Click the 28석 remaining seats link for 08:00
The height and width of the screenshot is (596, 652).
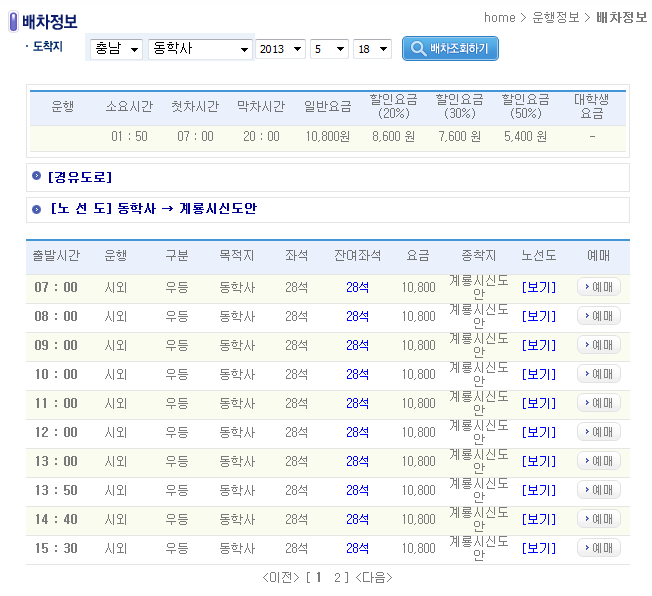357,317
